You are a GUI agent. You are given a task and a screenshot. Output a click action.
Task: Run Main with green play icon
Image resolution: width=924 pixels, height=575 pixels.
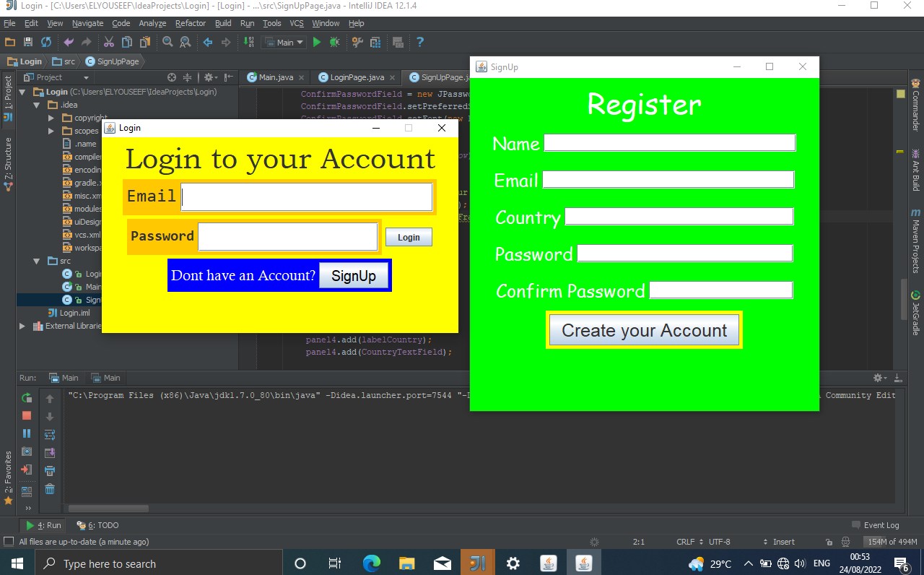point(316,43)
